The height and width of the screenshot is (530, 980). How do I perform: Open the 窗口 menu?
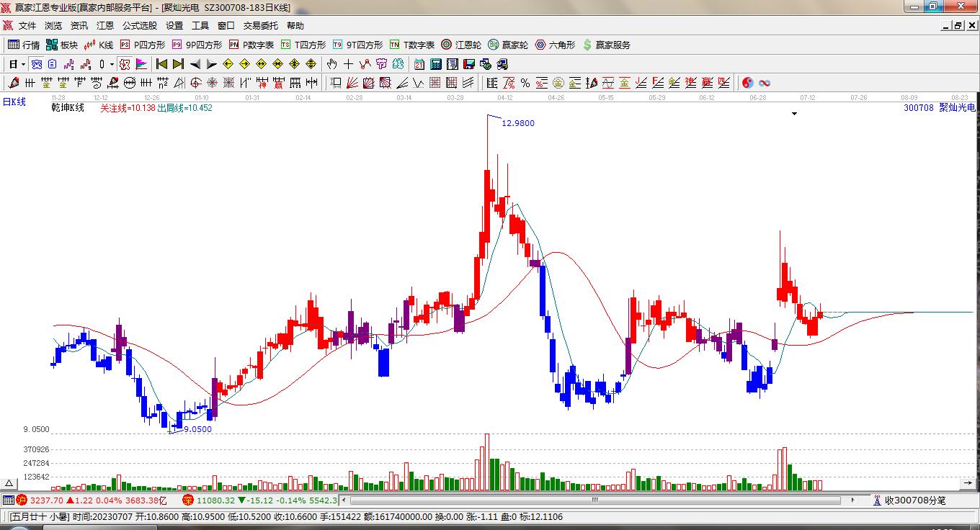coord(226,25)
